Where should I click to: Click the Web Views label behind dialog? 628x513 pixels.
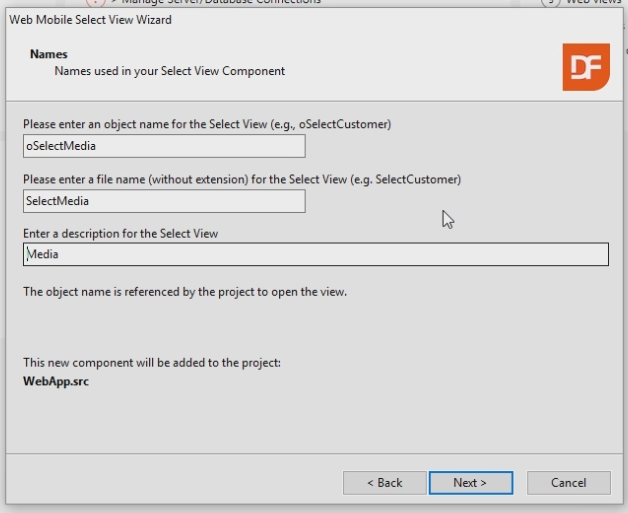pyautogui.click(x=594, y=3)
